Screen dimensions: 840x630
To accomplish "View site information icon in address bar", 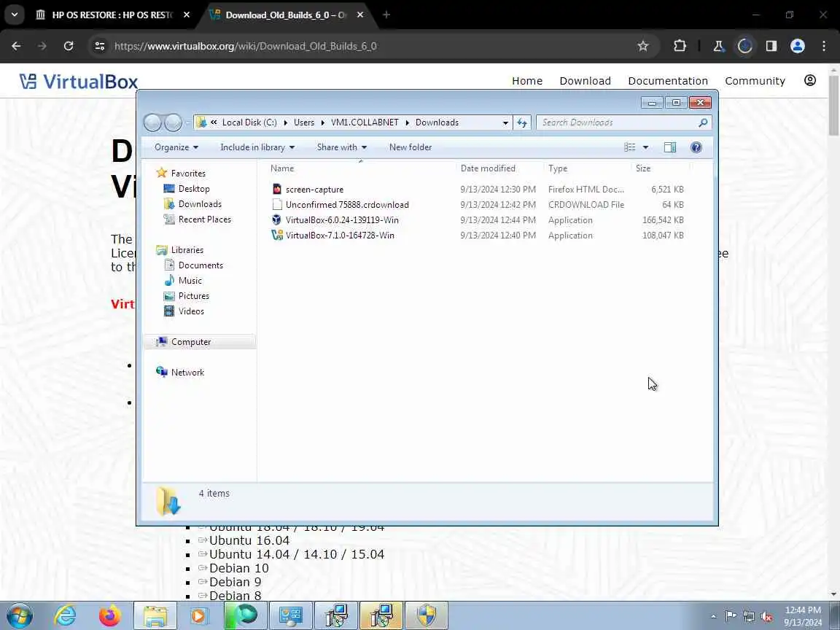I will (x=100, y=46).
